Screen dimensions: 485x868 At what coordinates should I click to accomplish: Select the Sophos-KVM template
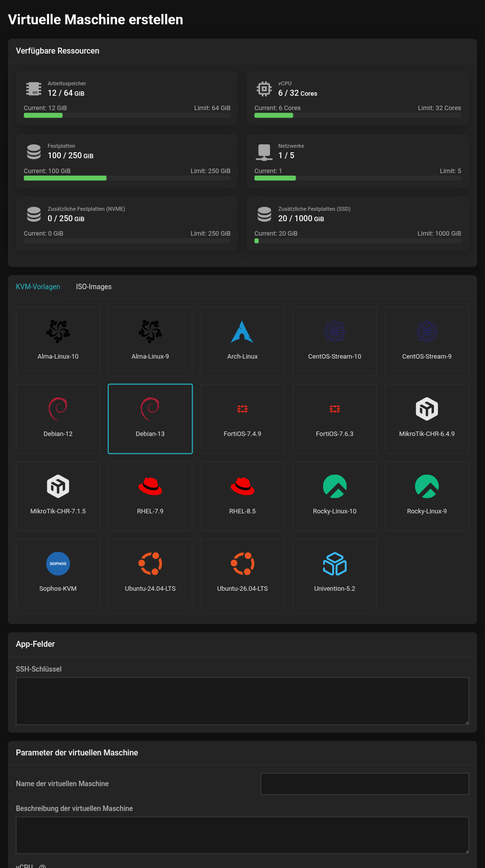58,573
